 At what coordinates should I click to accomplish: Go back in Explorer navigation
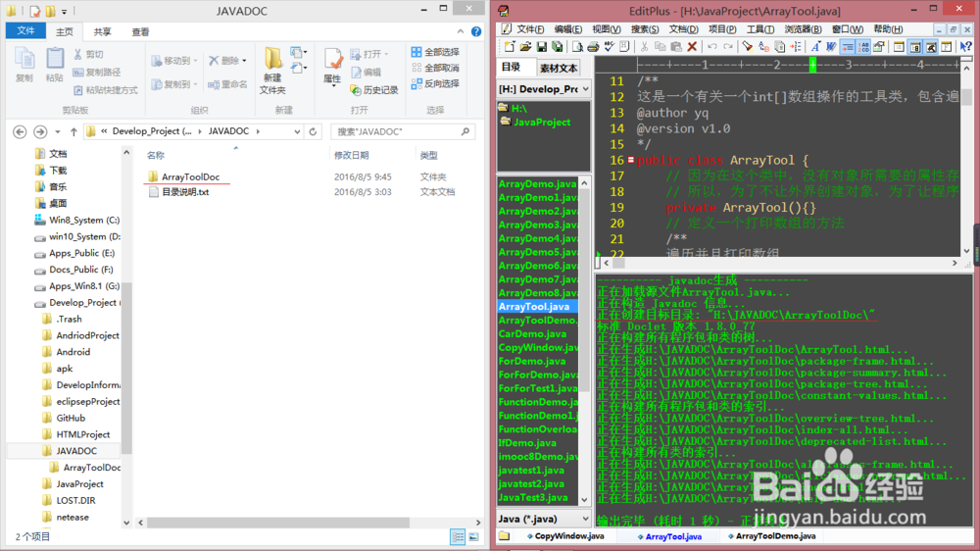pos(20,132)
